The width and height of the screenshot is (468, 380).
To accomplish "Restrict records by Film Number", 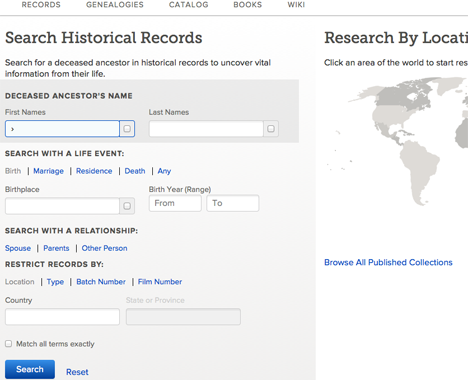I will coord(160,282).
